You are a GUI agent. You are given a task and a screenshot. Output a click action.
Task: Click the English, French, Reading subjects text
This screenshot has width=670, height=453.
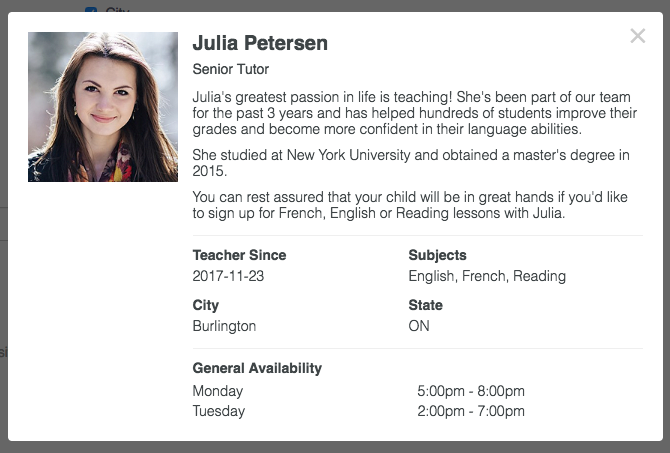[487, 276]
